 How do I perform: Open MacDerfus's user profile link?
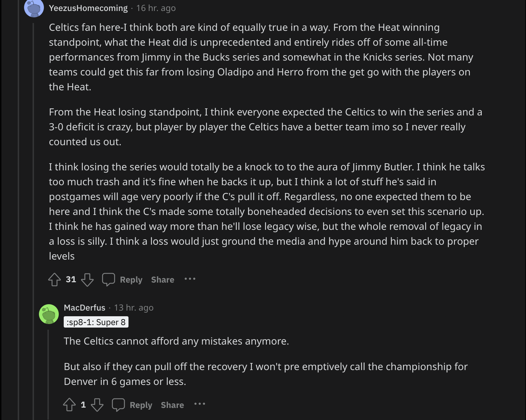tap(85, 308)
